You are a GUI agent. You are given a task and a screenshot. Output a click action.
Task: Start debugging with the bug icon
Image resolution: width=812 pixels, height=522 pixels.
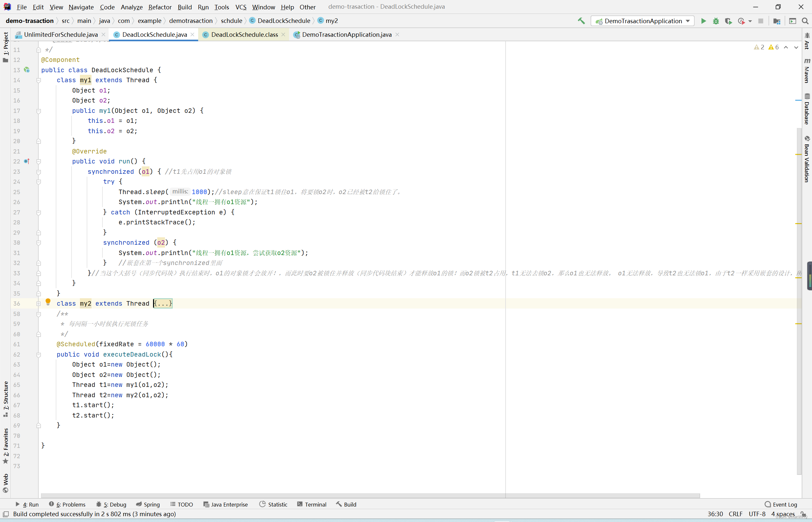point(716,21)
